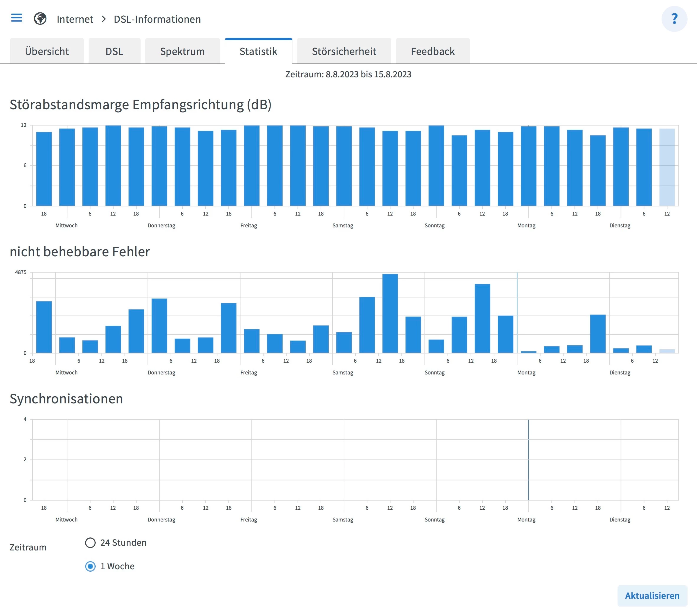
Task: Switch to the Spektrum tab
Action: pos(183,51)
